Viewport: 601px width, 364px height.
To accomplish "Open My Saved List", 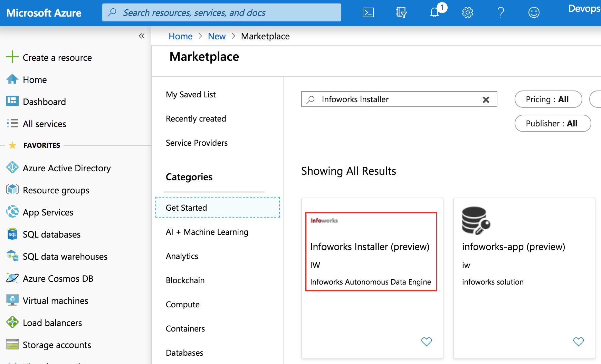I will [191, 95].
